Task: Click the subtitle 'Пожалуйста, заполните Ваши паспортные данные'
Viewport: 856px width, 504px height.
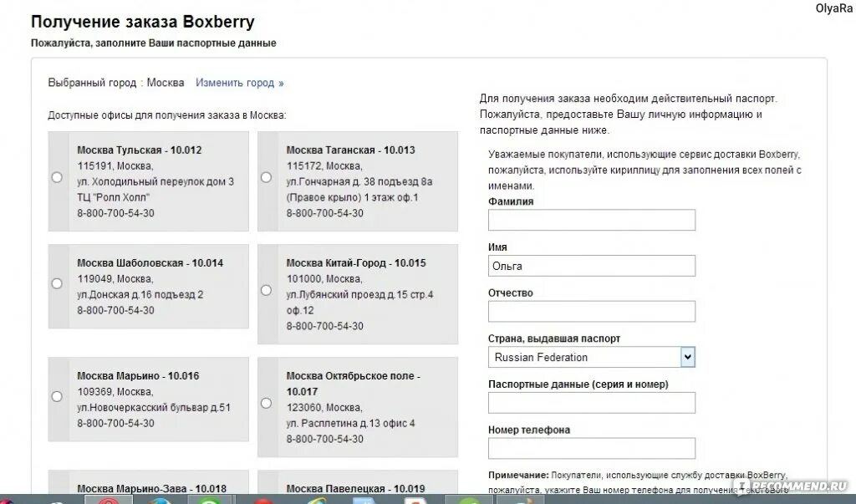Action: point(154,43)
